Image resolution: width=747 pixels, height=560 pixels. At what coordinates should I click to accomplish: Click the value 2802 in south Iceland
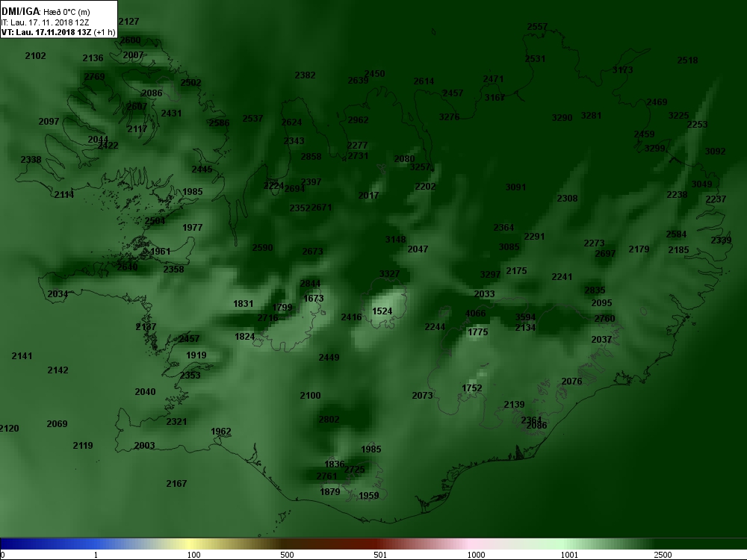(x=329, y=420)
